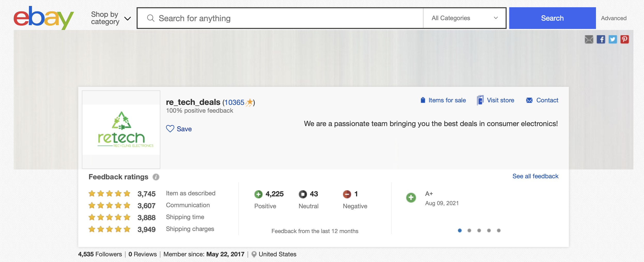Click the "Feedback from the last 12 months" text
Image resolution: width=644 pixels, height=262 pixels.
pos(315,231)
